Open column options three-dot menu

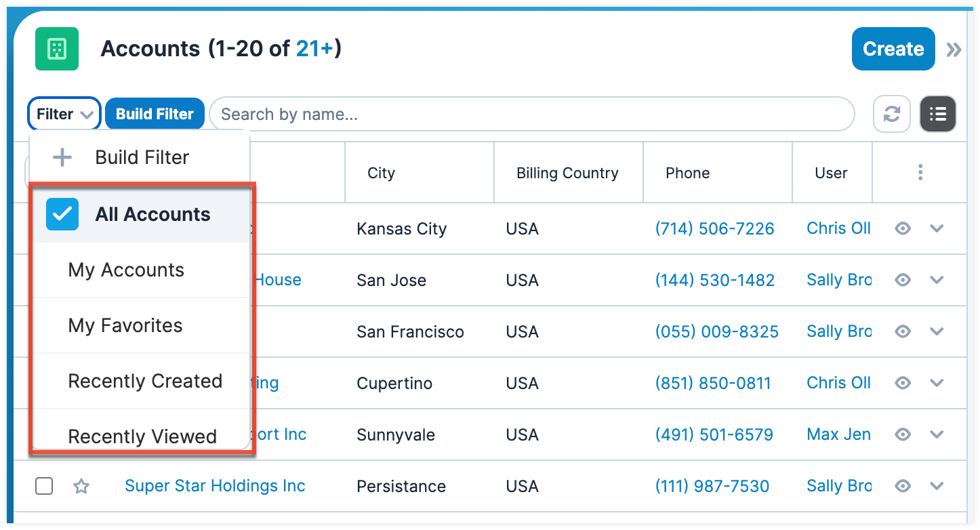click(x=920, y=172)
